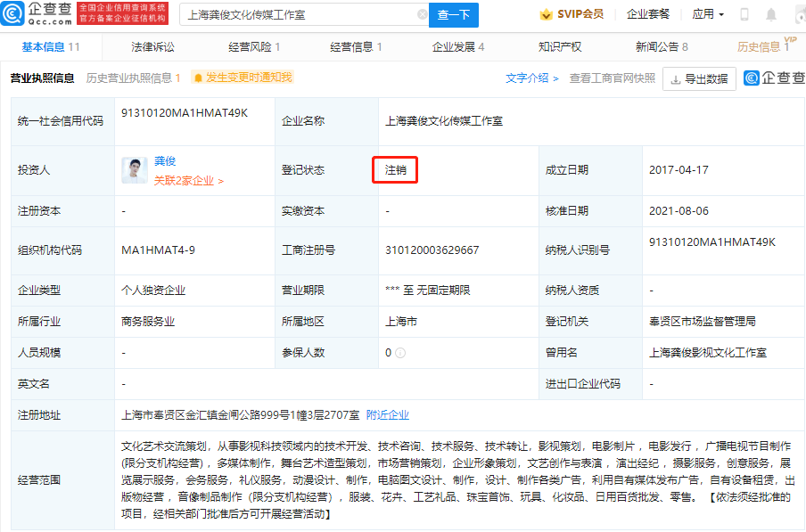Switch to 企业发展 tab
Screen dimensions: 806x532
[458, 47]
